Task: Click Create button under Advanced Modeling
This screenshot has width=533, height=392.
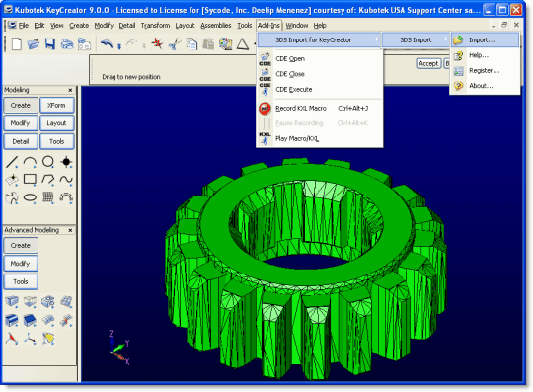Action: (21, 245)
